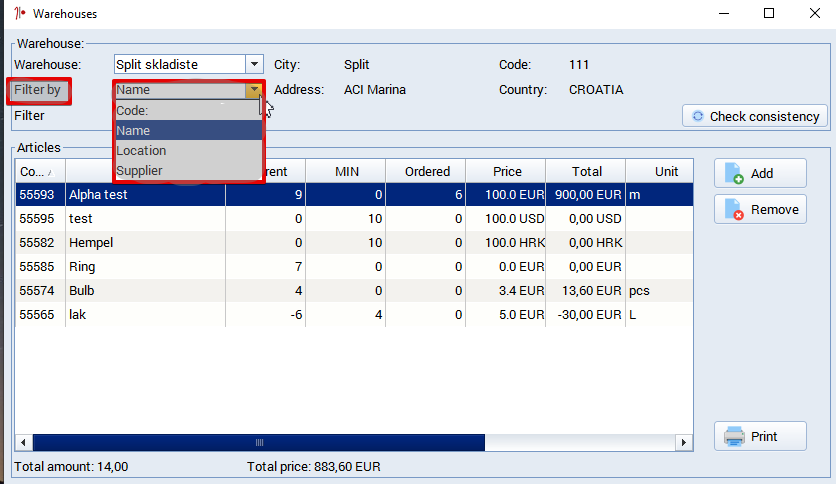Maximize the Warehouses window

(x=769, y=13)
